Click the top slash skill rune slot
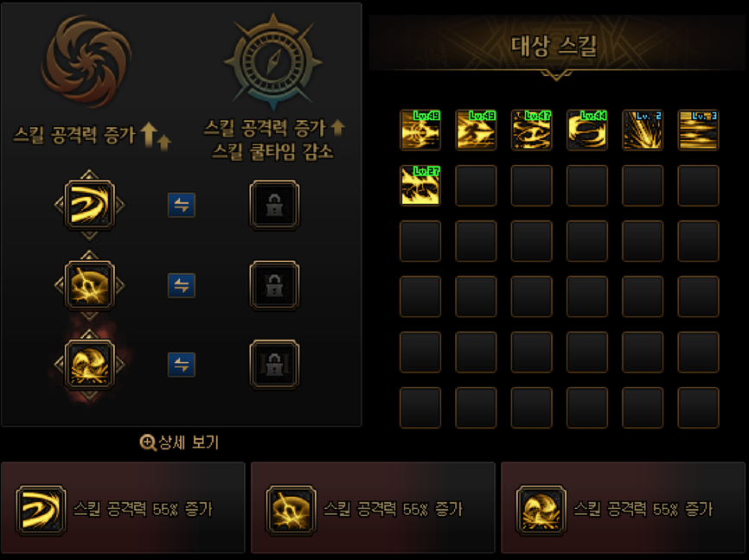 (89, 205)
